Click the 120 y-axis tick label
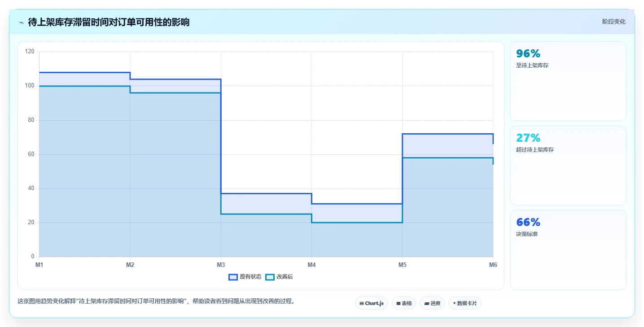This screenshot has height=327, width=644. point(30,52)
